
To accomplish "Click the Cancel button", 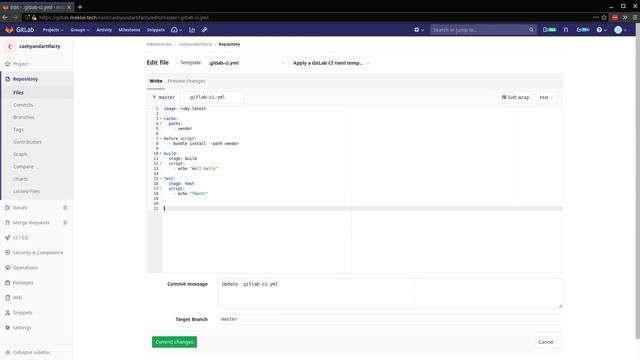I will [x=546, y=342].
